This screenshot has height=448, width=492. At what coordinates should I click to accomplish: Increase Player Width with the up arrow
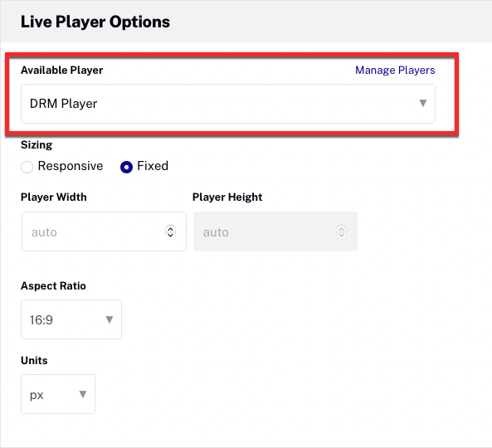click(170, 229)
